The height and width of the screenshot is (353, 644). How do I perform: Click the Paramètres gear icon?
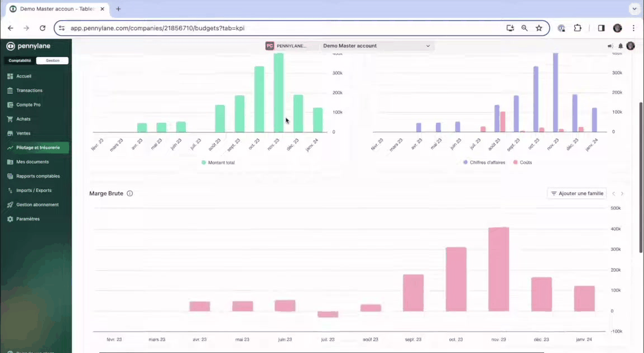pyautogui.click(x=10, y=219)
